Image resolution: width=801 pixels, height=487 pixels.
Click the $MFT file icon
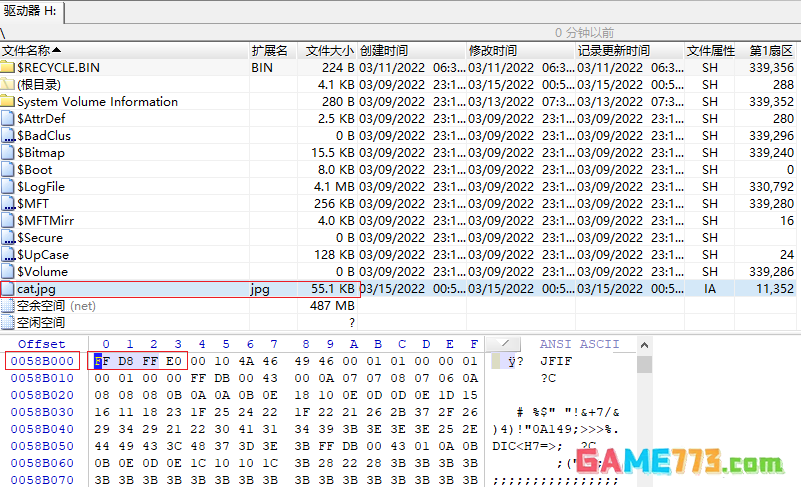pos(8,204)
